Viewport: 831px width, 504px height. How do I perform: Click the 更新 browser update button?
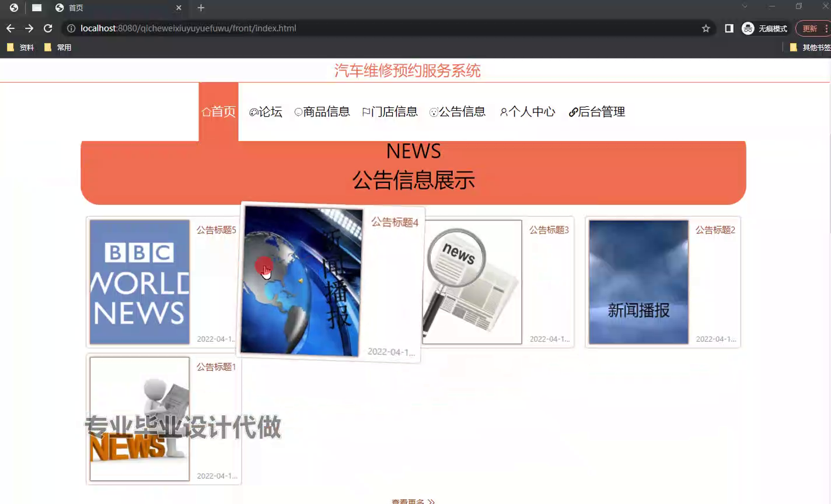pyautogui.click(x=809, y=28)
